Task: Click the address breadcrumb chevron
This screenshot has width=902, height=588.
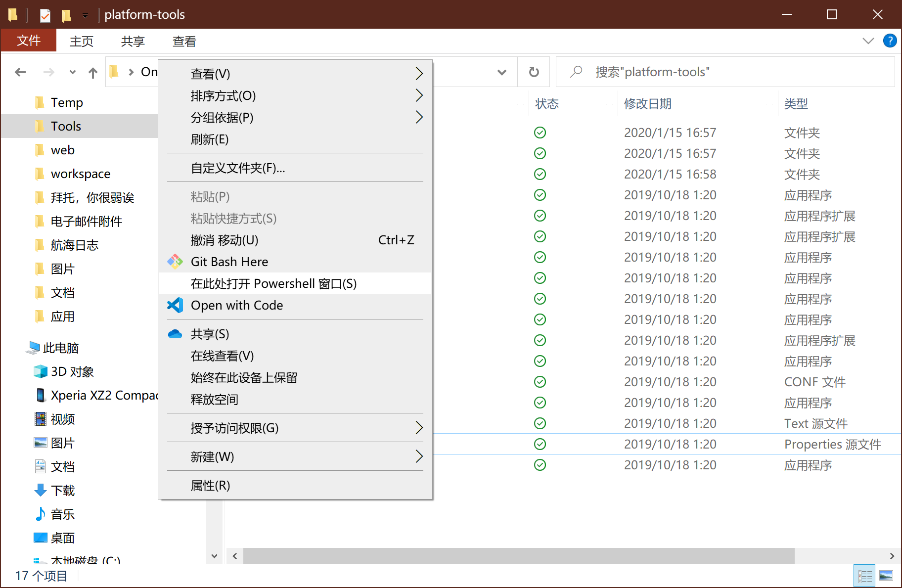Action: pyautogui.click(x=131, y=72)
